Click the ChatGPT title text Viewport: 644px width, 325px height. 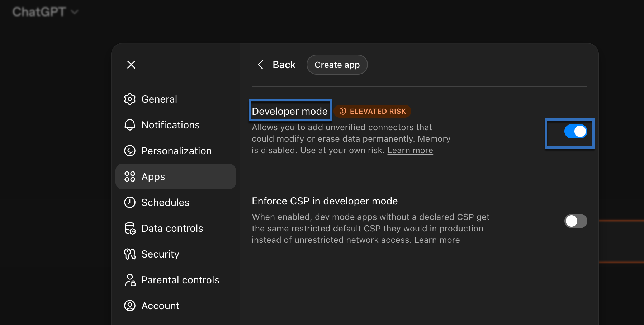point(39,12)
